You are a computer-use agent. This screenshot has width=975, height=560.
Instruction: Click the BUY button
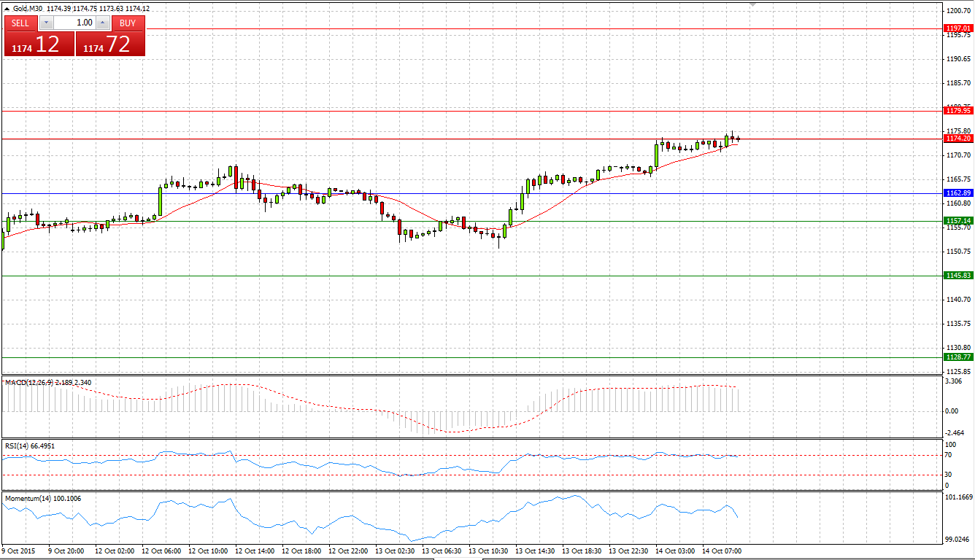click(x=128, y=23)
